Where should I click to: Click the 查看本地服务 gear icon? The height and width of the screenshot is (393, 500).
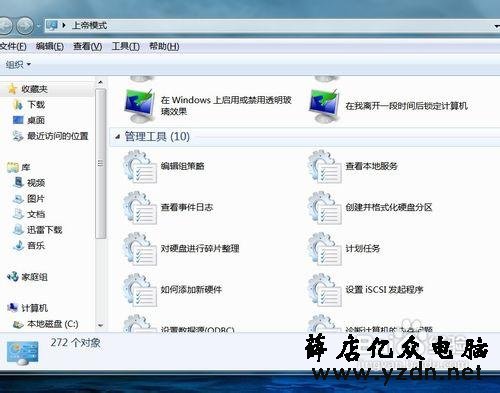point(324,166)
